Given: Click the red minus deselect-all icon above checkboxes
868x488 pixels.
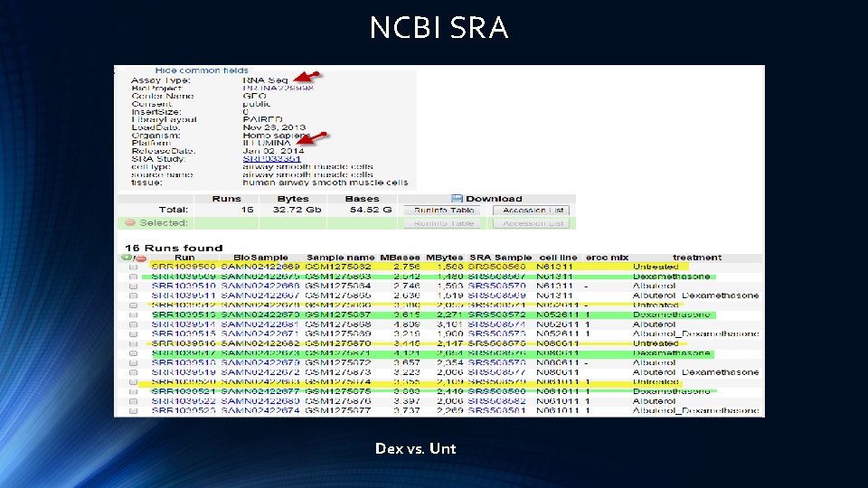Looking at the screenshot, I should click(141, 258).
